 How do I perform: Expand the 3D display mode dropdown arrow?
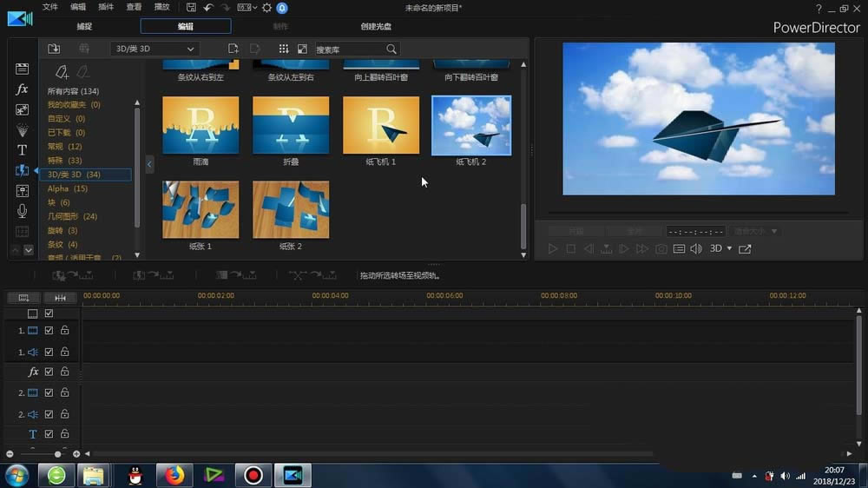click(729, 249)
